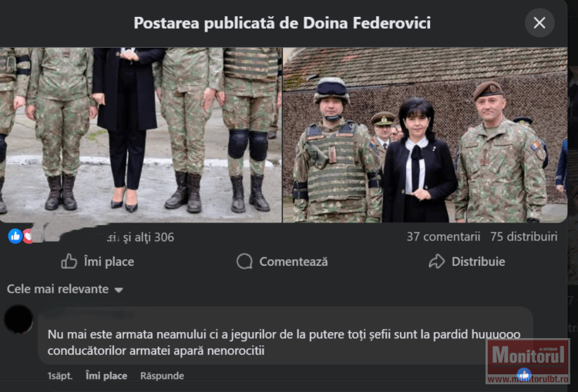The image size is (578, 392).
Task: Click the arrow next to Cele mai relevante
Action: pos(119,290)
